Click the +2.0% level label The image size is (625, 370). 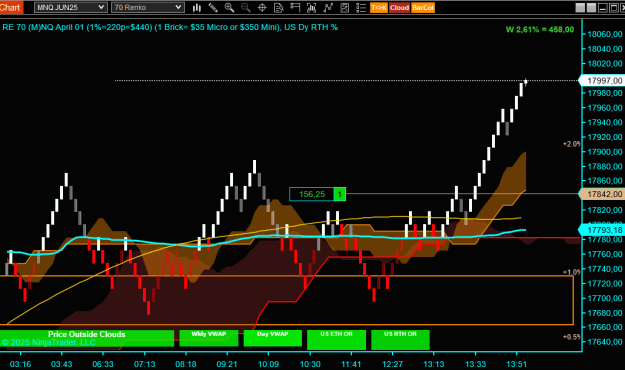click(x=571, y=144)
